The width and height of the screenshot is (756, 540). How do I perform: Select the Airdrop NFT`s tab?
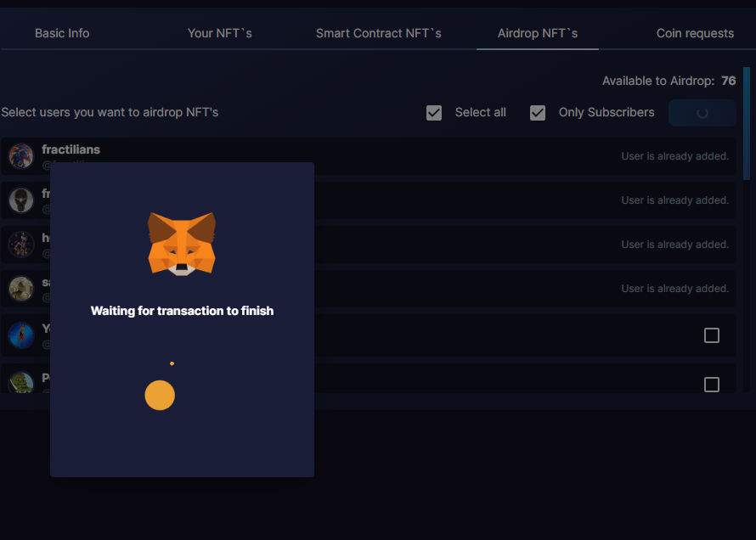[x=538, y=33]
